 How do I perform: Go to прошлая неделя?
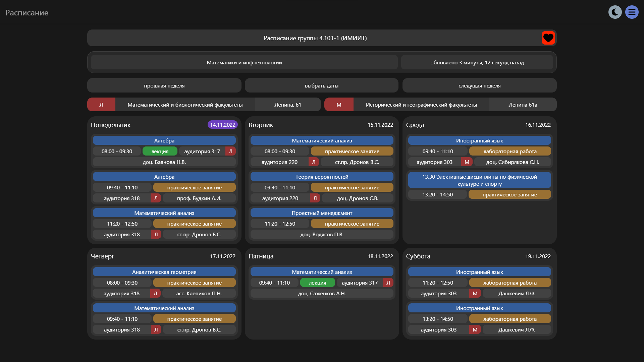click(164, 85)
